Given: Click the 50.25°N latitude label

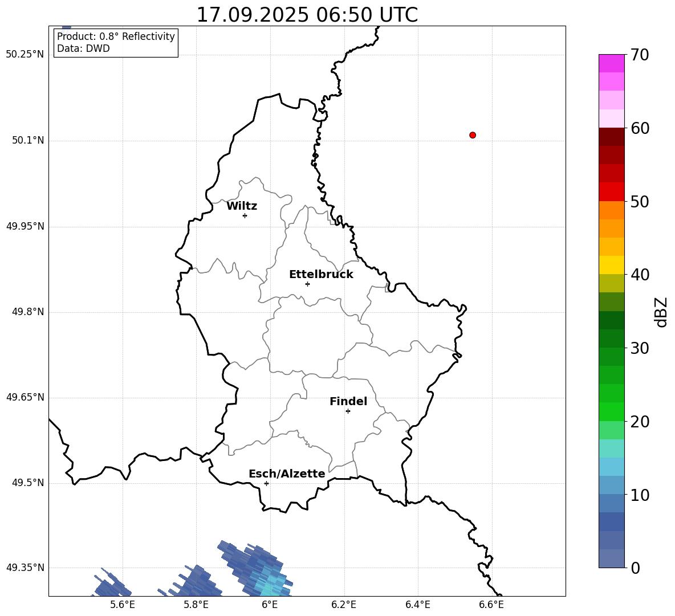Looking at the screenshot, I should [25, 55].
